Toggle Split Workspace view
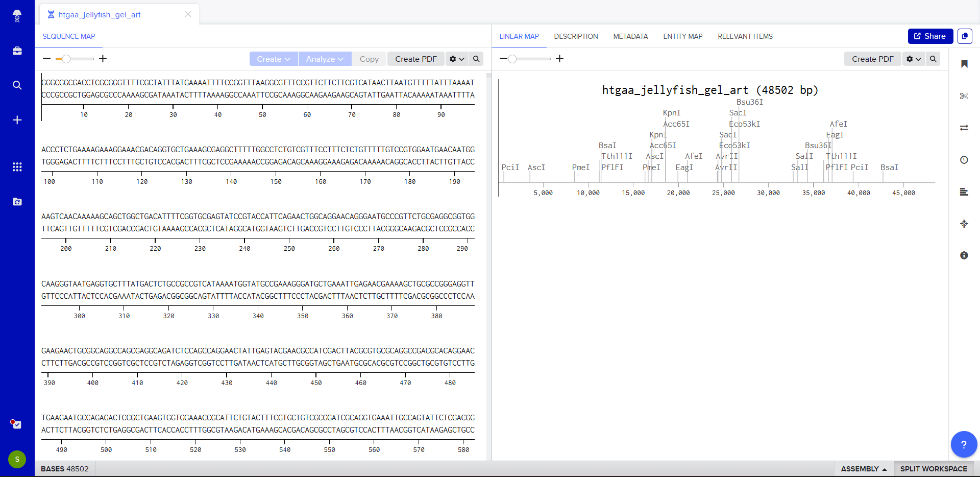Screen dimensions: 980x477 (x=933, y=469)
